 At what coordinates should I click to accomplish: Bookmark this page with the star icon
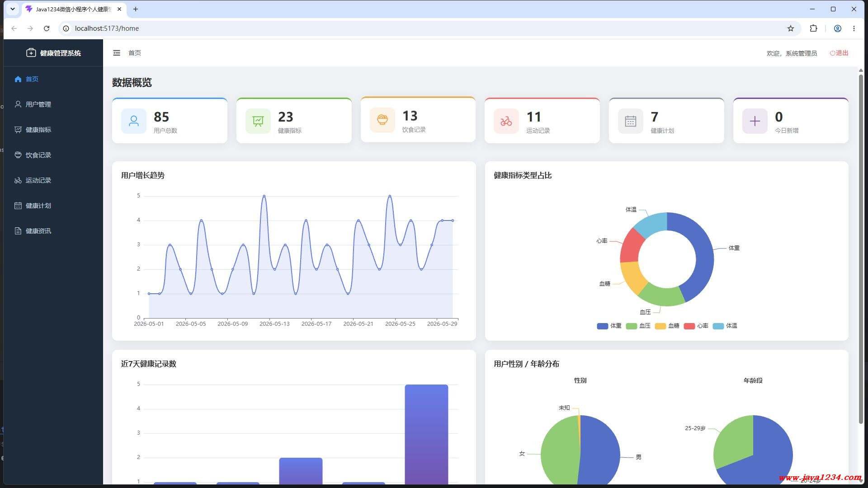pos(791,28)
